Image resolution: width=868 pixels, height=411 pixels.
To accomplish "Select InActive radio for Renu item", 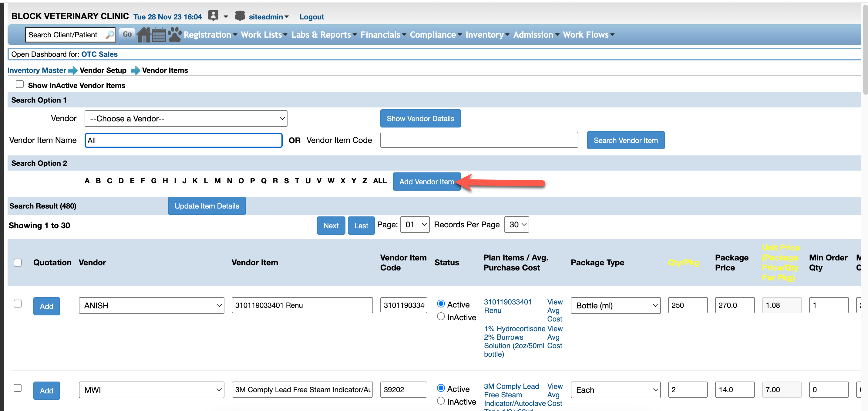I will [441, 316].
